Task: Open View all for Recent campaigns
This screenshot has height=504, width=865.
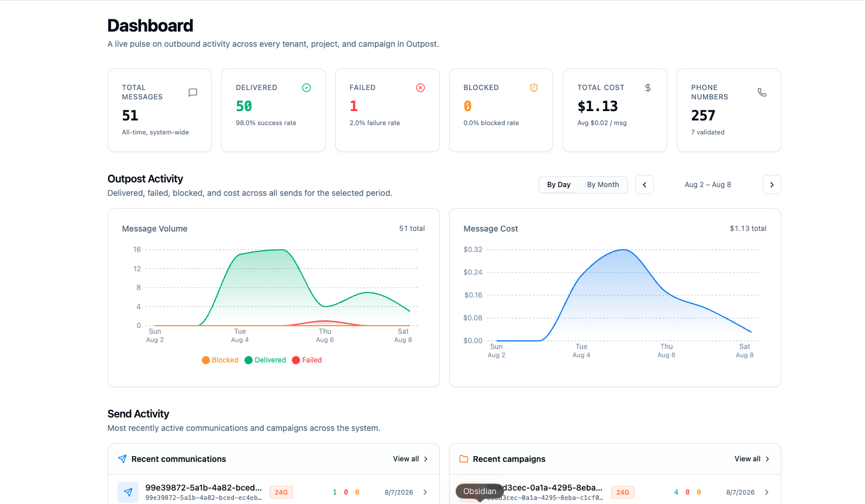Action: (752, 459)
